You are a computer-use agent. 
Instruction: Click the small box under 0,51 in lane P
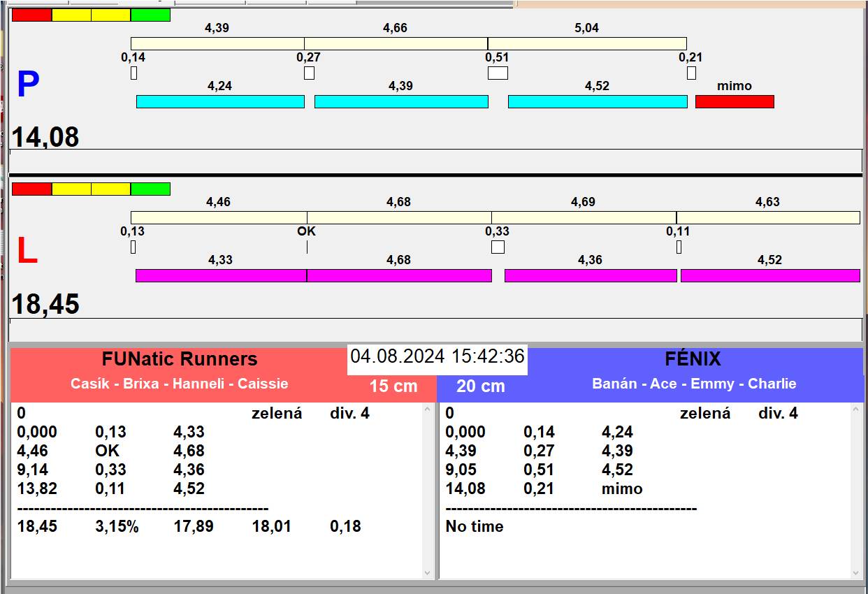[x=498, y=73]
